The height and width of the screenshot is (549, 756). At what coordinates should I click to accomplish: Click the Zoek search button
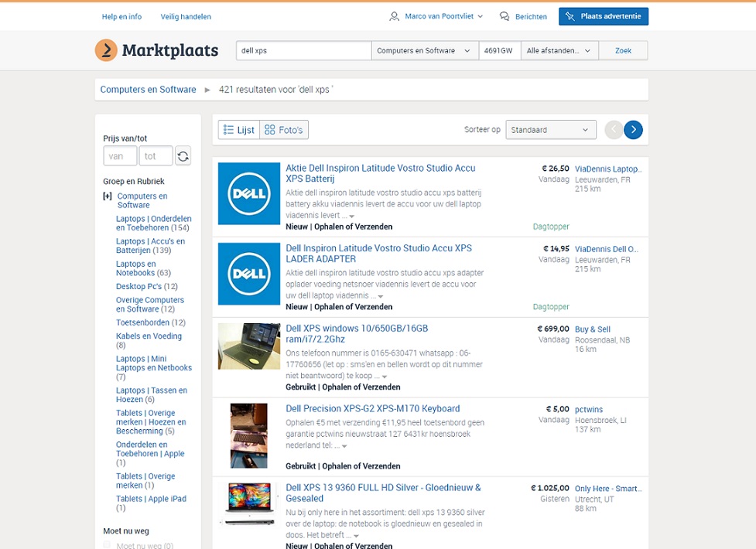623,50
